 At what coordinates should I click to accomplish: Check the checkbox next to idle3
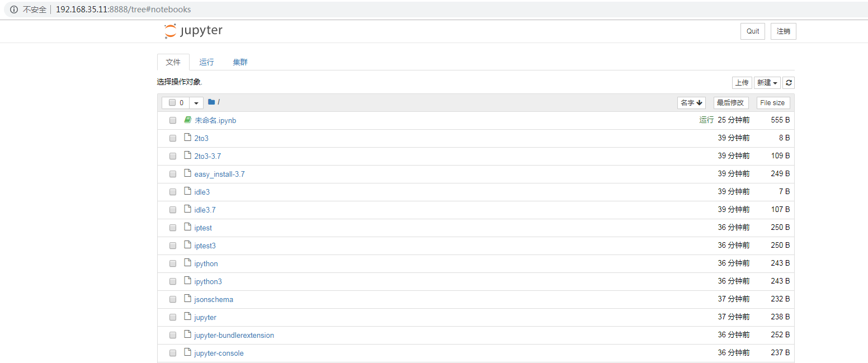click(173, 191)
